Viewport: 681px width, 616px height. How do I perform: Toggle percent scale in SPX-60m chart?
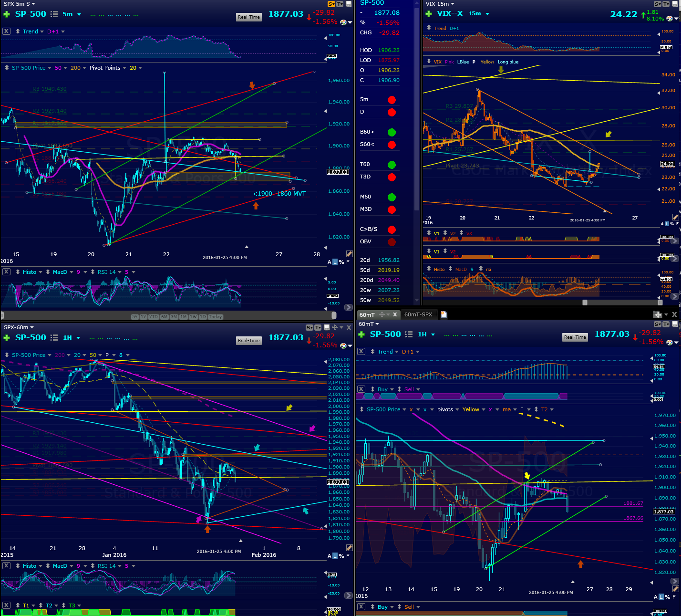click(341, 556)
